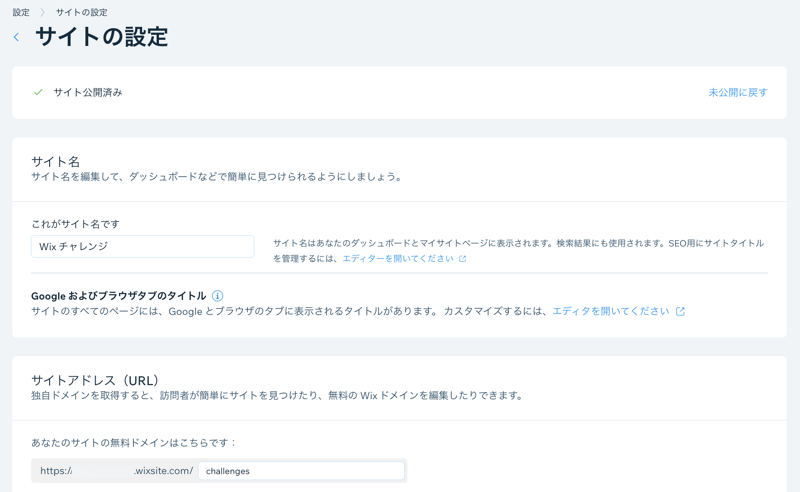Click the breadcrumb chevron separator
This screenshot has height=492, width=800.
point(42,13)
